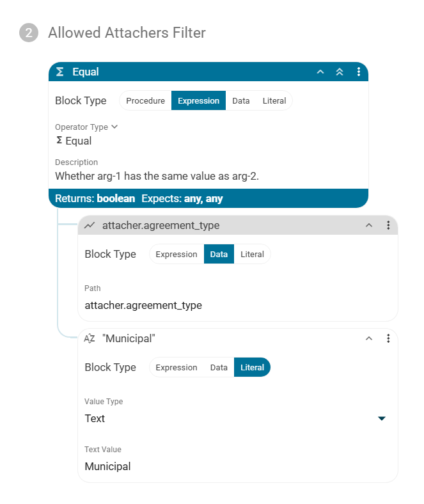Open the Operator Type dropdown

pos(86,127)
